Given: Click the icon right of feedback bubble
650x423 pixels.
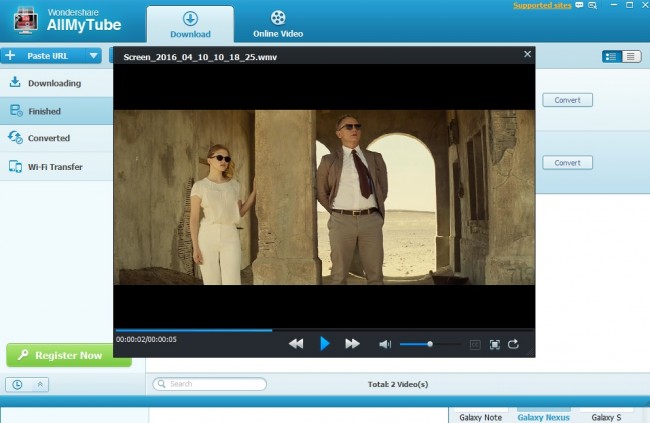Looking at the screenshot, I should tap(592, 5).
